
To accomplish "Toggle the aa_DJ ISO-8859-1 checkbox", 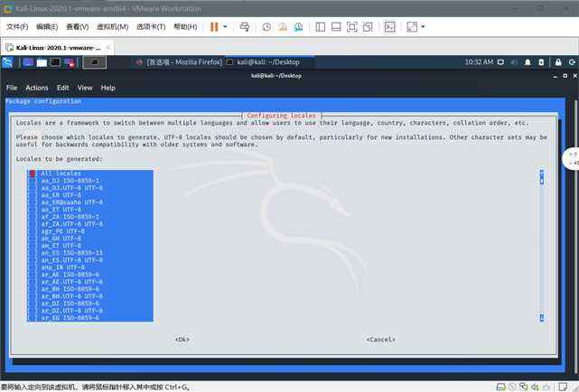I will [33, 181].
